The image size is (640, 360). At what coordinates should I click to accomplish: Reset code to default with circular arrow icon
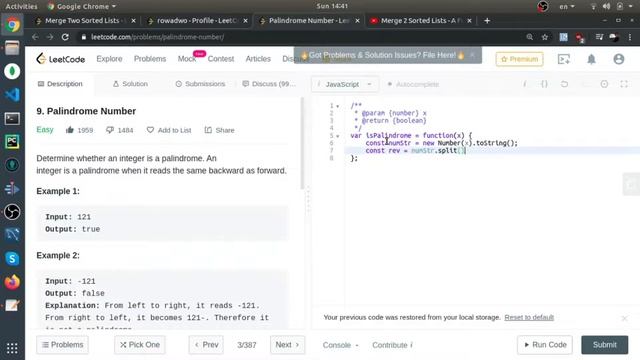coord(564,84)
